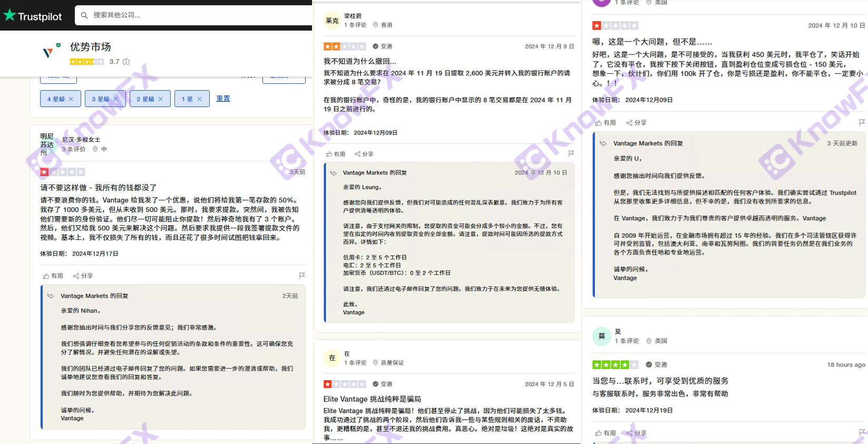
Task: Flag the 梁桂君 review
Action: pyautogui.click(x=571, y=153)
